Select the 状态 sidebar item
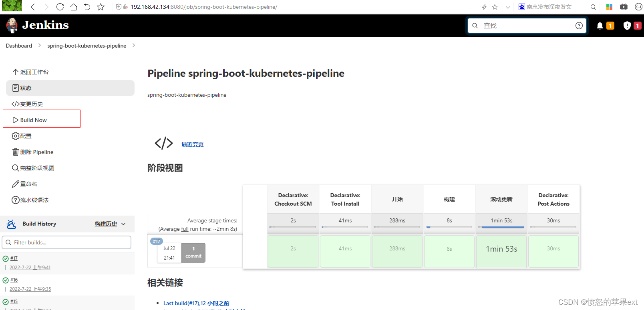 (x=70, y=88)
